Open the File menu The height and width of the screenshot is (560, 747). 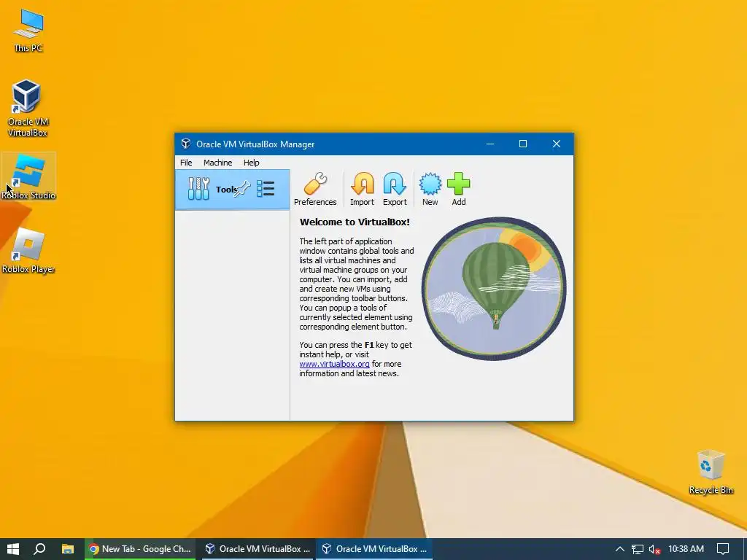(x=186, y=163)
